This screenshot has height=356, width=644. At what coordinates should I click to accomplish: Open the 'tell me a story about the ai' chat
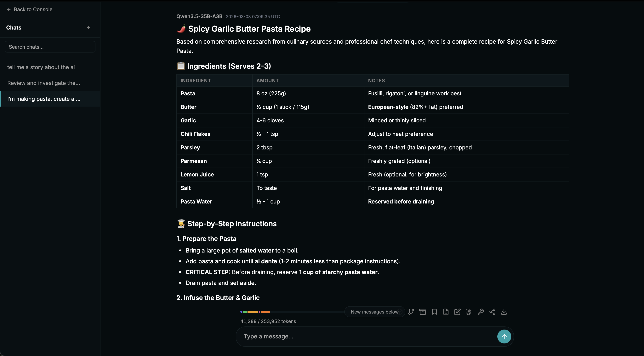click(41, 67)
